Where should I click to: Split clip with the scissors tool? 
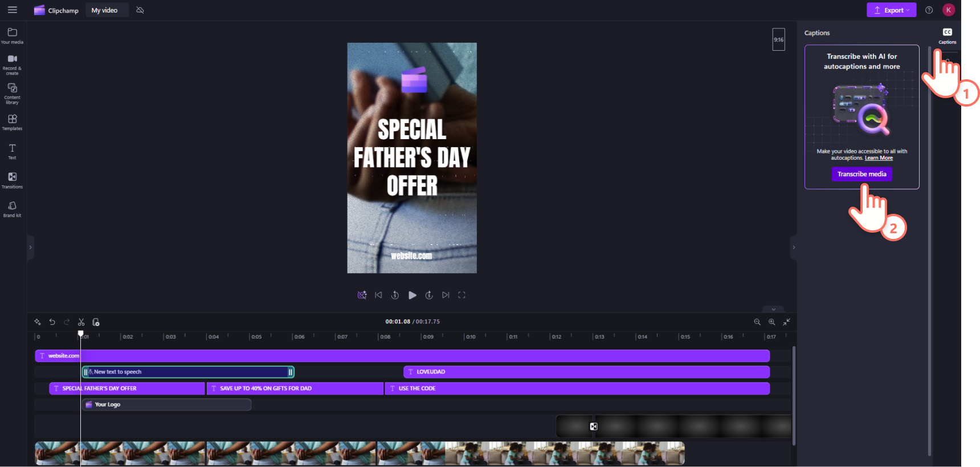pos(81,322)
